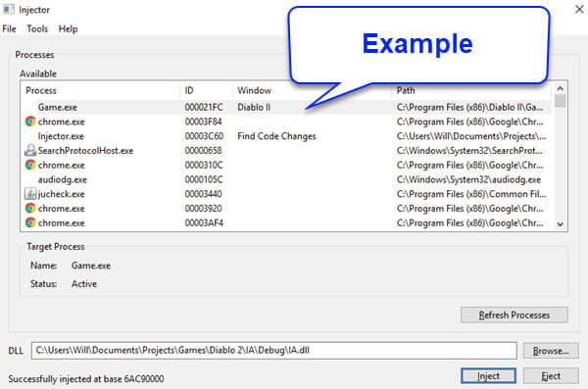
Task: Click Refresh Processes button
Action: [514, 316]
